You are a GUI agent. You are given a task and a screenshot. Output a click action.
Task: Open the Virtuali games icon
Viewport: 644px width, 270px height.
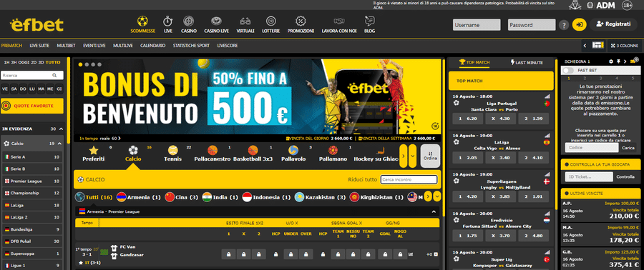coord(245,21)
